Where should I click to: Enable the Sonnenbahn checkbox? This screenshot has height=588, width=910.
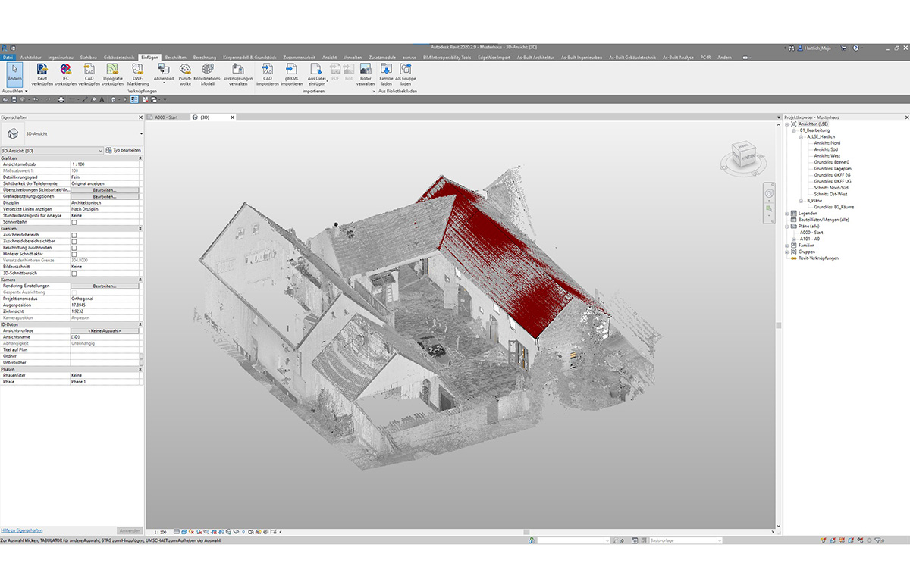click(74, 223)
